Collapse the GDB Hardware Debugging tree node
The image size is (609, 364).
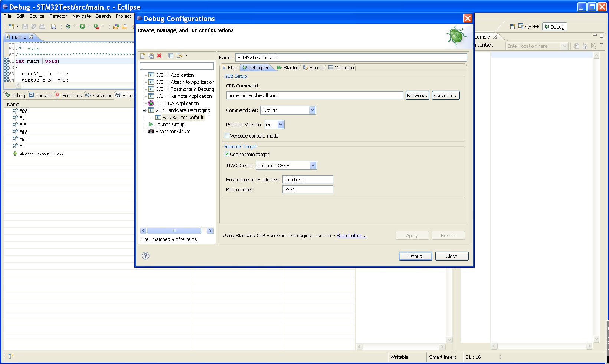144,110
